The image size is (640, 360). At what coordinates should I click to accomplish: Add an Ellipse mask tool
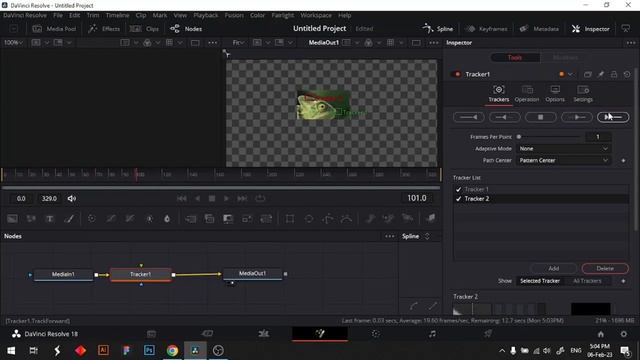click(309, 219)
